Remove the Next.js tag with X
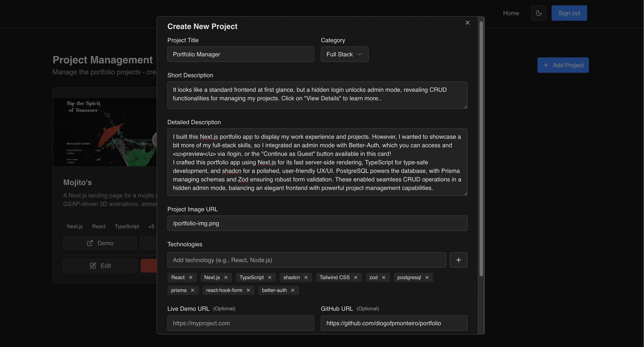The height and width of the screenshot is (347, 644). [226, 277]
